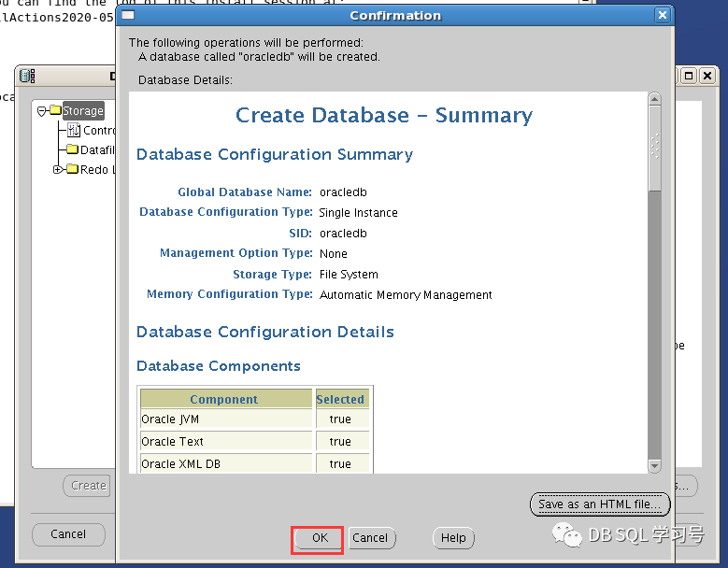Click the SID value oracledb
This screenshot has height=568, width=728.
click(x=343, y=233)
